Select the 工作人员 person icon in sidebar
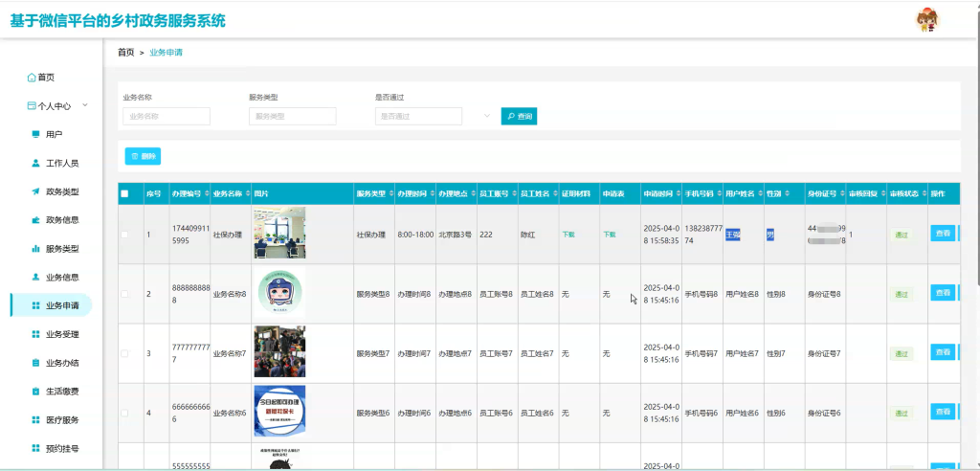The height and width of the screenshot is (471, 980). tap(35, 164)
